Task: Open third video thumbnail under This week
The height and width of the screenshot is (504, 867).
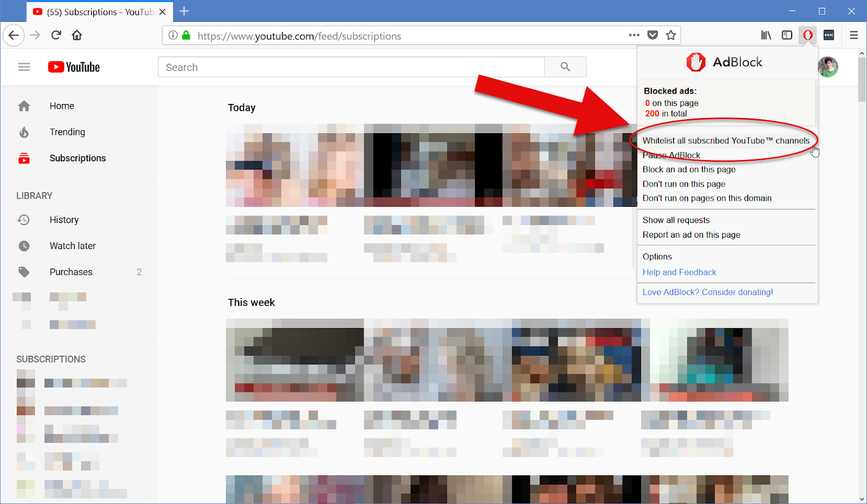Action: [572, 360]
